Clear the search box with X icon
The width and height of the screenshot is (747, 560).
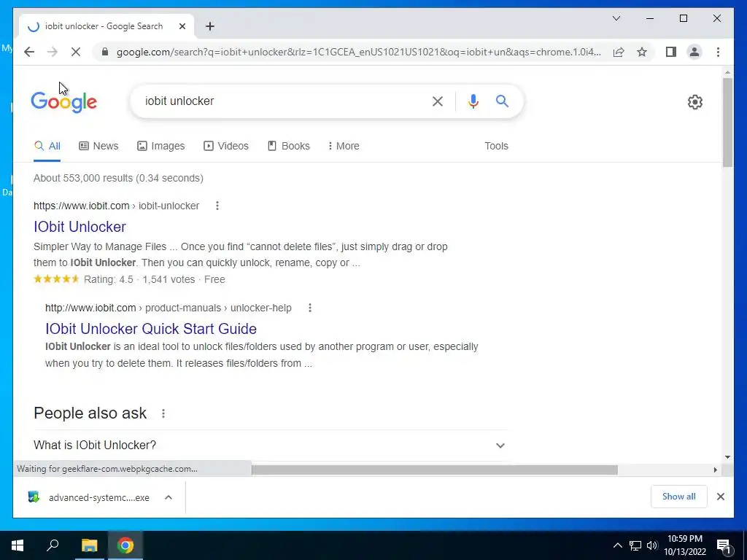coord(438,101)
